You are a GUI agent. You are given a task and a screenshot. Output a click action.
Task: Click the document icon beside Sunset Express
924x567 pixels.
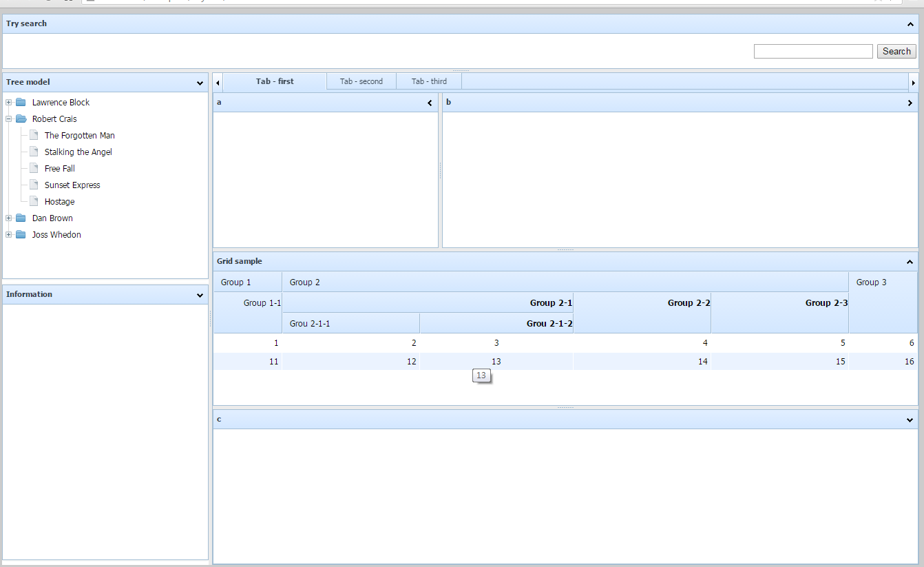(33, 185)
